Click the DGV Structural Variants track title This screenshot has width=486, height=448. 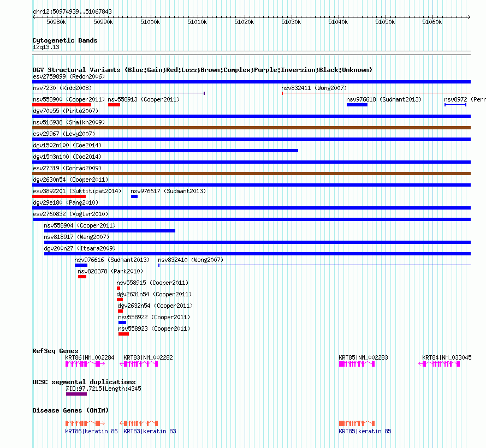[x=202, y=70]
